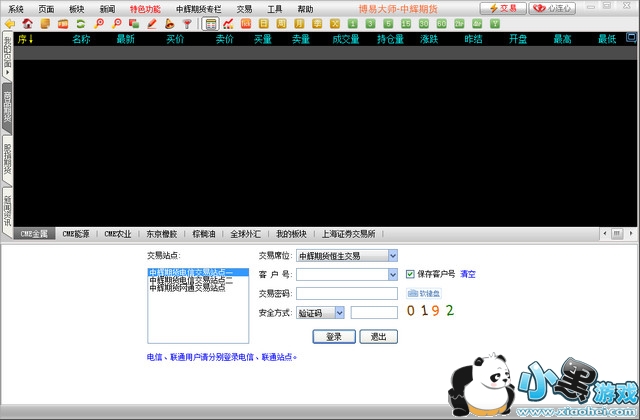
Task: Select the first trading site in the 交易站点 list
Action: click(x=190, y=272)
